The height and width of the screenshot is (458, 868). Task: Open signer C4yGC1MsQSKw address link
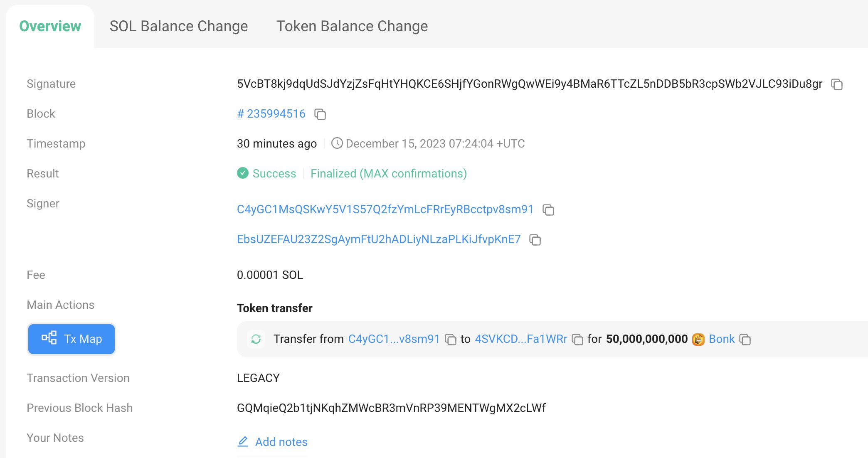click(385, 209)
